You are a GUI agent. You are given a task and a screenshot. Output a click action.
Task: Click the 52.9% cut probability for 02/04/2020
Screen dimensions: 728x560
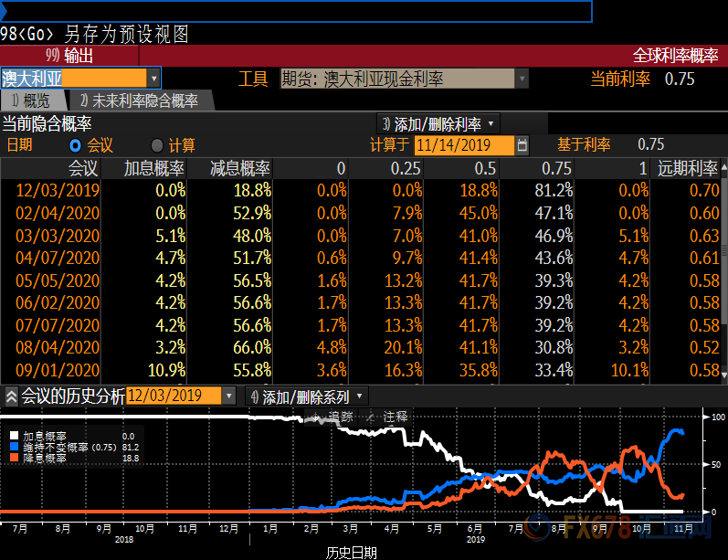pos(252,213)
